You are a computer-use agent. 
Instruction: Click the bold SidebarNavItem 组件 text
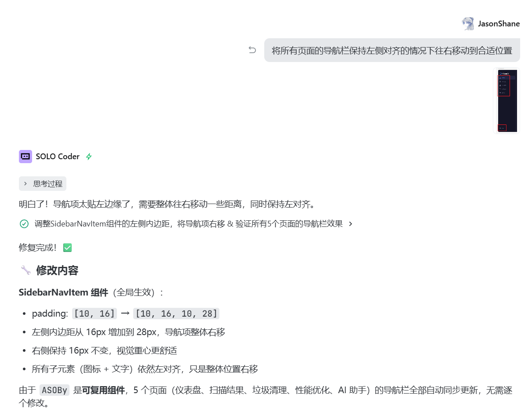63,293
